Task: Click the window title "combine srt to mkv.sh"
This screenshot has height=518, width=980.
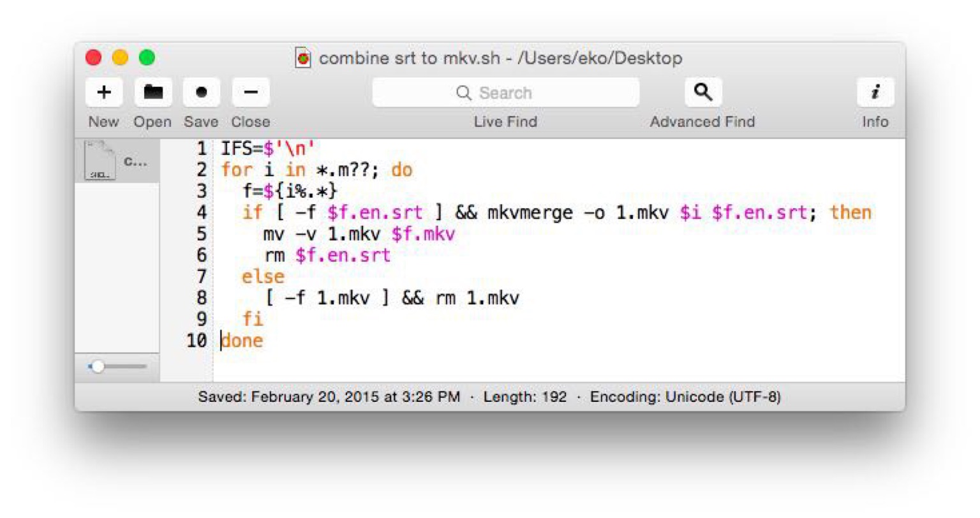Action: 410,58
